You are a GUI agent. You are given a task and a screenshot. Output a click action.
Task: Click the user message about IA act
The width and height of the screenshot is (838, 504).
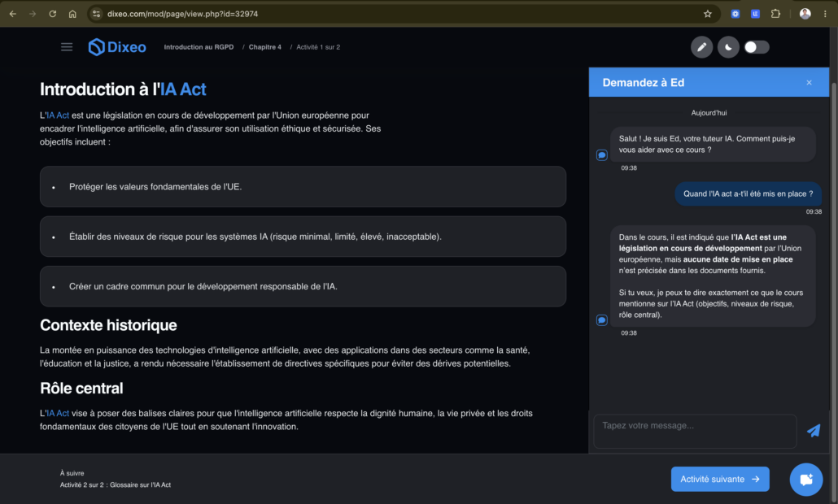tap(749, 193)
